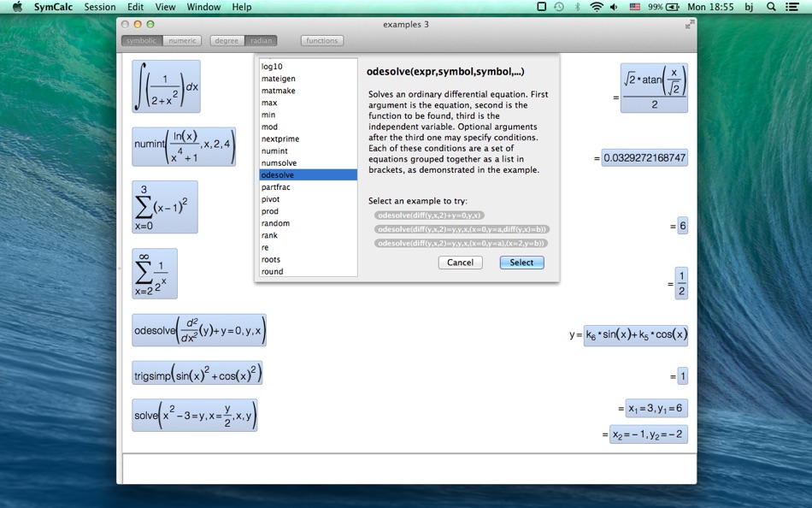Cancel the function picker dialog
This screenshot has width=812, height=508.
coord(461,263)
